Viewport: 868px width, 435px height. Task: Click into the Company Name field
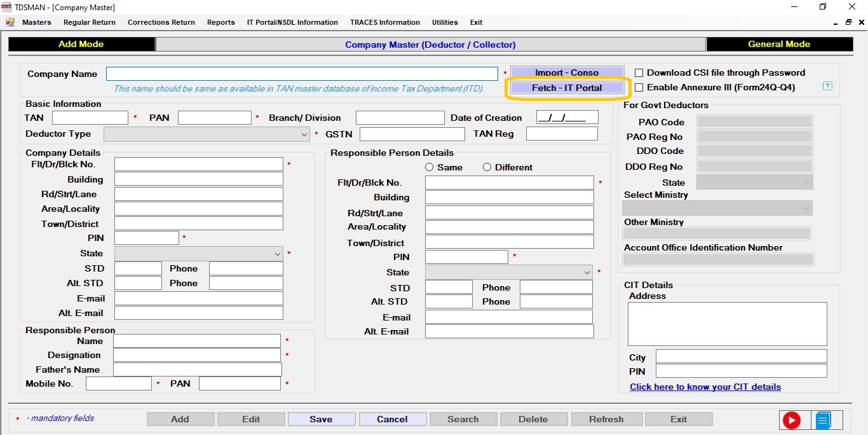click(302, 74)
